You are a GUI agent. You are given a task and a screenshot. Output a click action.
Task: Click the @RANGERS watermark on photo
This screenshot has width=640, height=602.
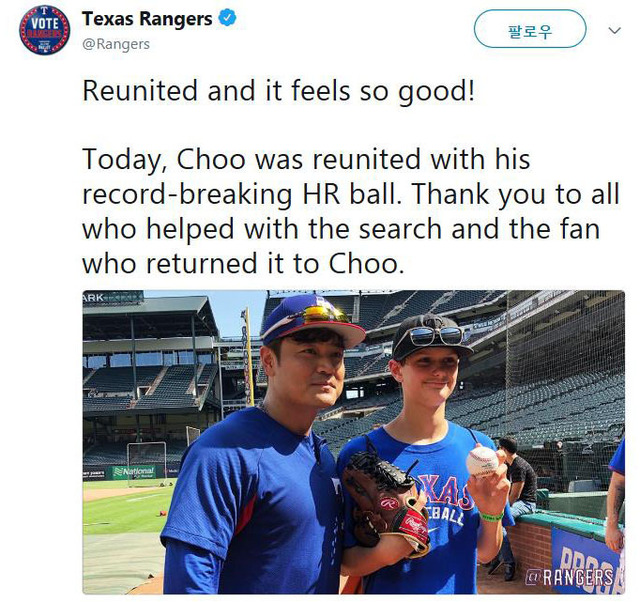click(570, 577)
